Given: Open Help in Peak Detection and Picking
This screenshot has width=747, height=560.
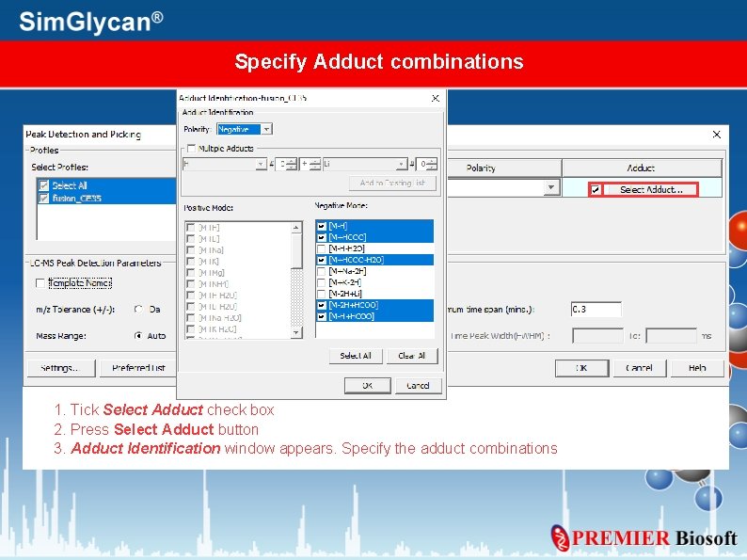Looking at the screenshot, I should pos(697,368).
